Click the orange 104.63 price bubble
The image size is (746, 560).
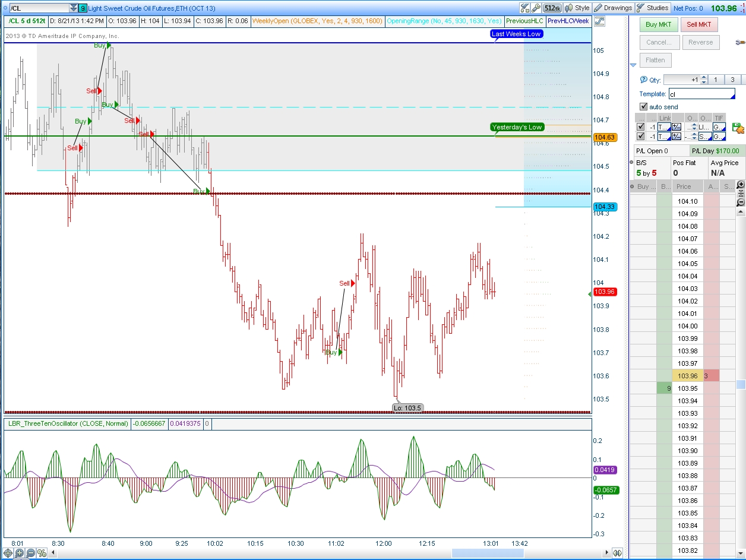[605, 137]
